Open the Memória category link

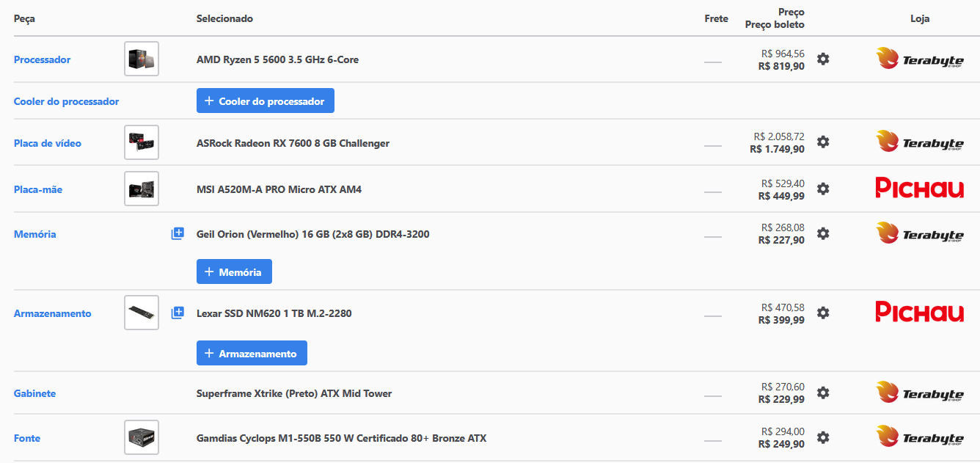35,234
